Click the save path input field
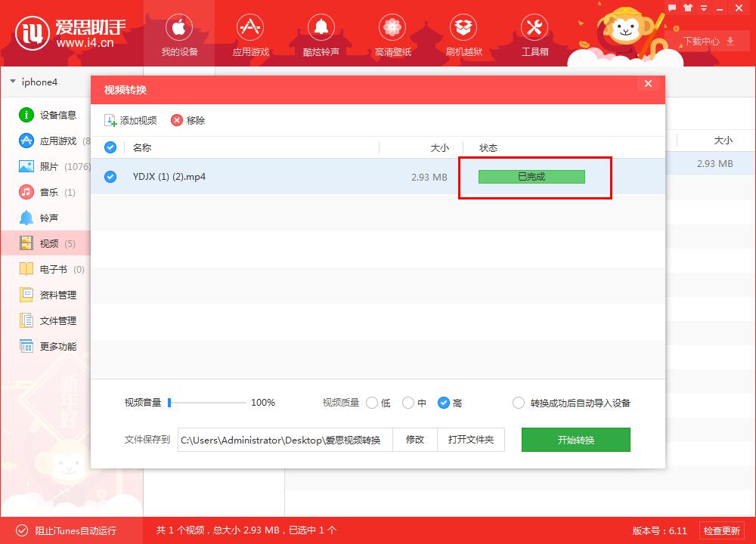 pos(283,440)
